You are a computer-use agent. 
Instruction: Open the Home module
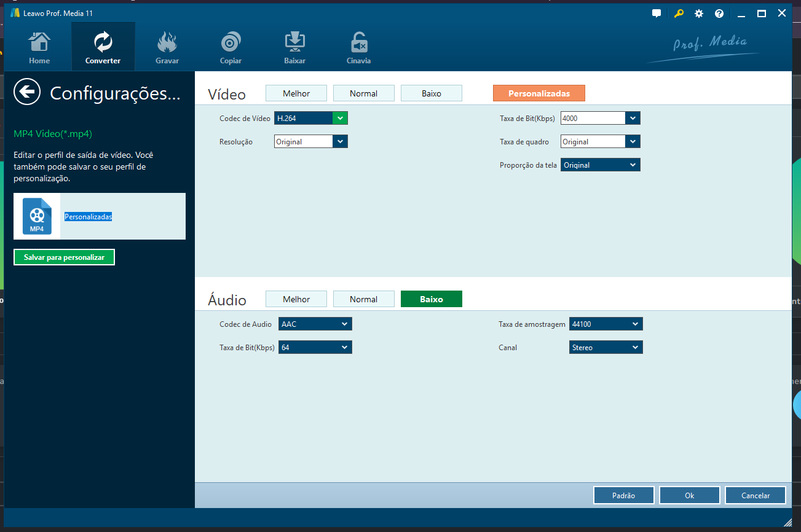[x=39, y=48]
